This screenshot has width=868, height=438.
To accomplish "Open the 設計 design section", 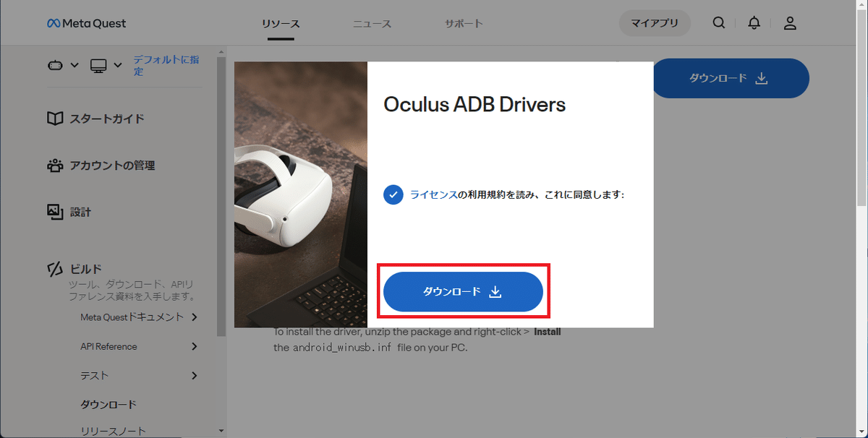I will [69, 212].
